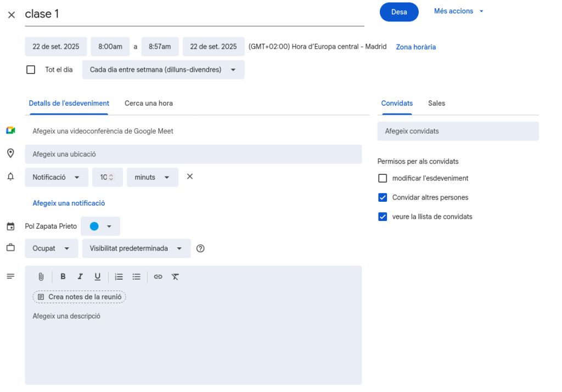Image resolution: width=562 pixels, height=392 pixels.
Task: Toggle underline formatting in description
Action: pos(97,277)
